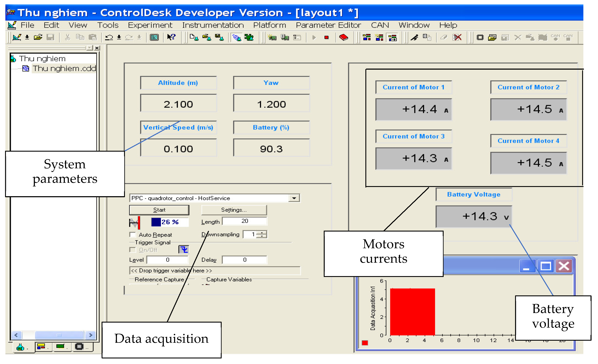Click the open folder toolbar icon
This screenshot has height=364, width=598.
point(38,37)
